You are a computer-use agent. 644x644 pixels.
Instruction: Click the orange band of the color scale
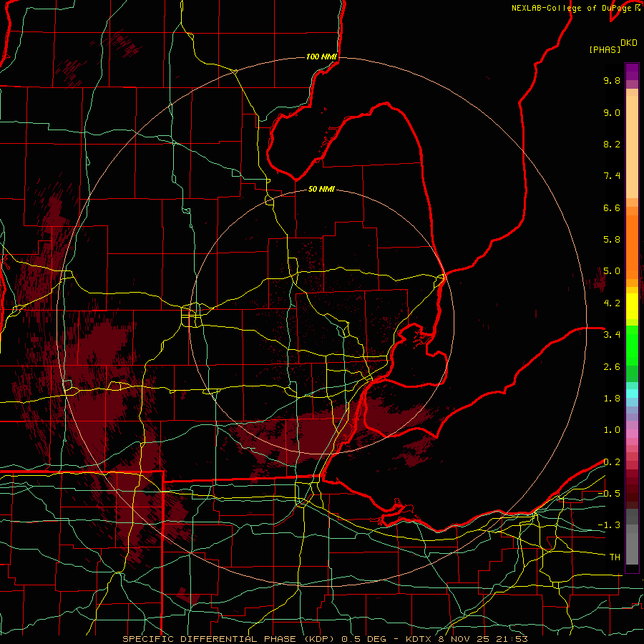[x=632, y=246]
